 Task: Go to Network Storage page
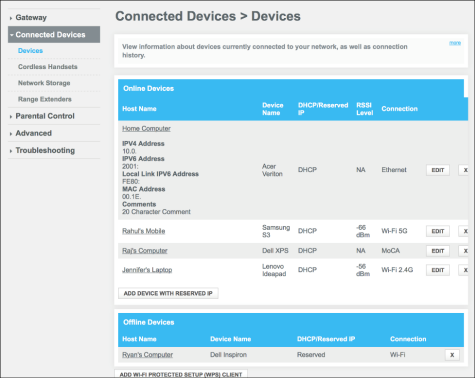point(44,83)
